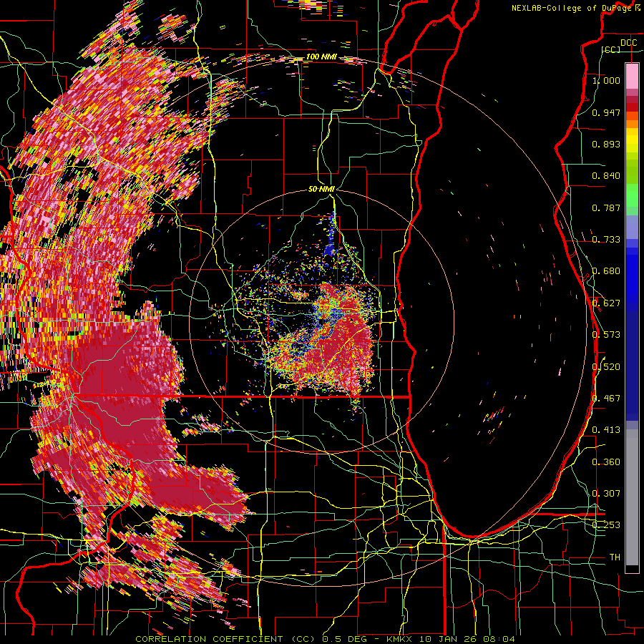644x644 pixels.
Task: Click the DCC label above the color bar
Action: tap(628, 43)
